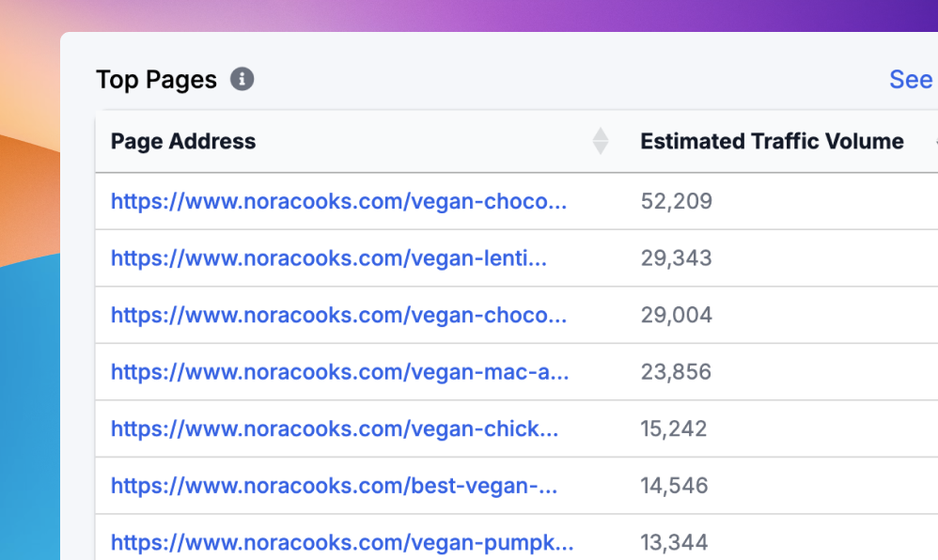Select the 29,004 traffic value cell
This screenshot has height=560, width=938.
(x=677, y=315)
